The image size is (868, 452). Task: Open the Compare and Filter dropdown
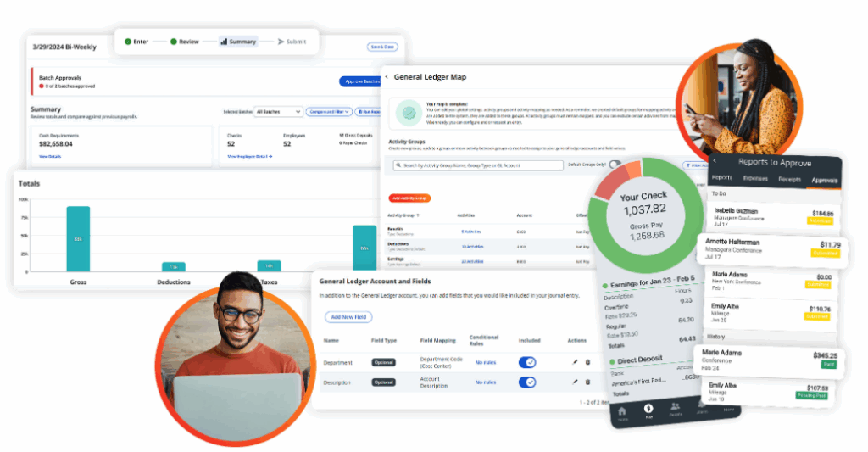(x=329, y=111)
